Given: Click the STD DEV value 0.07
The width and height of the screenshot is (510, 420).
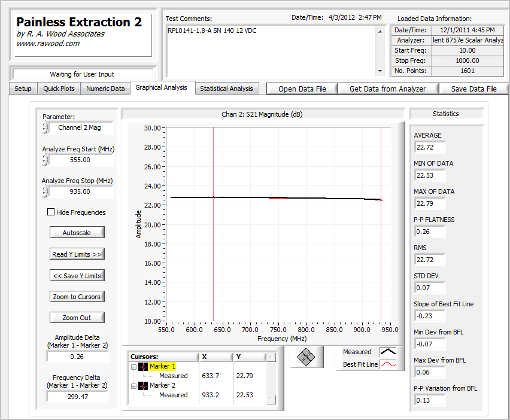Looking at the screenshot, I should coord(429,288).
